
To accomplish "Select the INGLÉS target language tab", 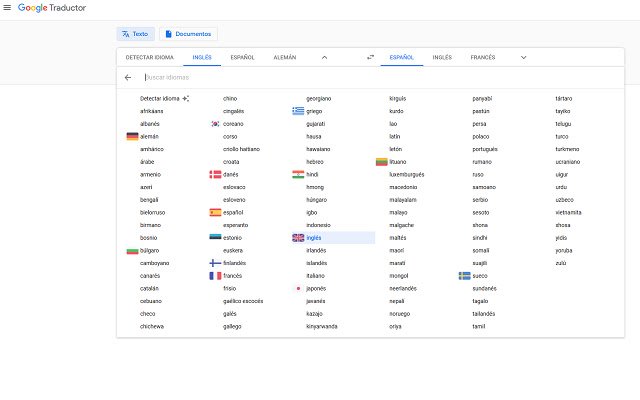I will (x=442, y=57).
